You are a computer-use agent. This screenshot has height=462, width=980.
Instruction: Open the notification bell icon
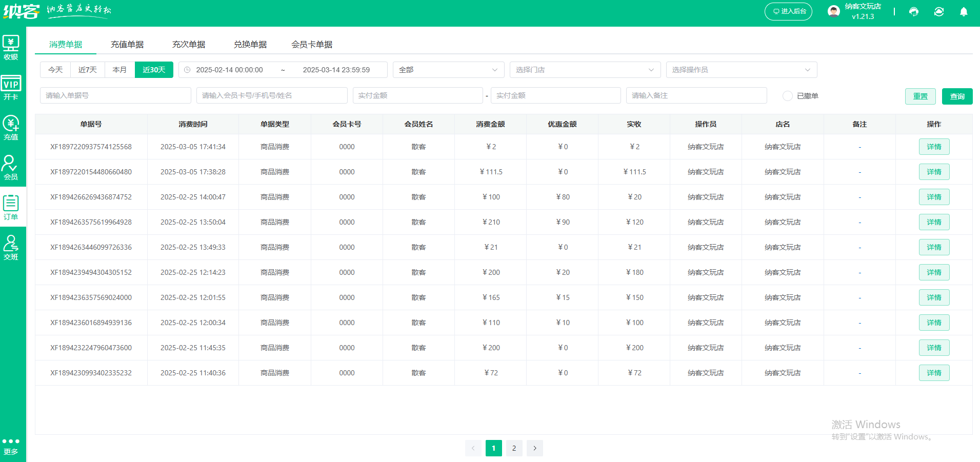click(964, 11)
